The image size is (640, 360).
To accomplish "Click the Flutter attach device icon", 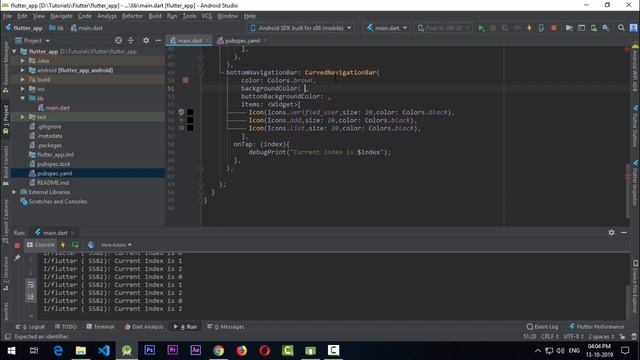I will point(541,28).
